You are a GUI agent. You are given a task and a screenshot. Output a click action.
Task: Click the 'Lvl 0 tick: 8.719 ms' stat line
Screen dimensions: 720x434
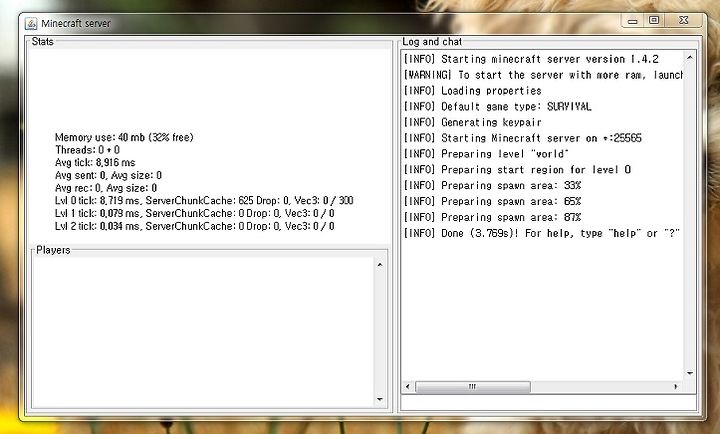click(x=204, y=200)
